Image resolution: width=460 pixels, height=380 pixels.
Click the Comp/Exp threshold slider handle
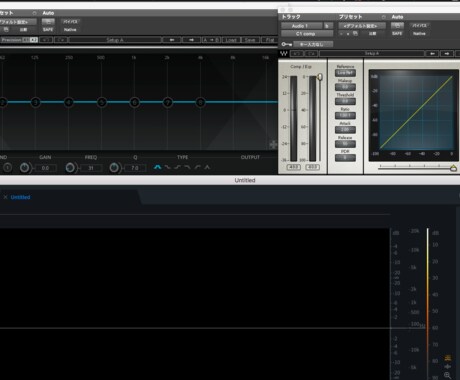pos(320,77)
